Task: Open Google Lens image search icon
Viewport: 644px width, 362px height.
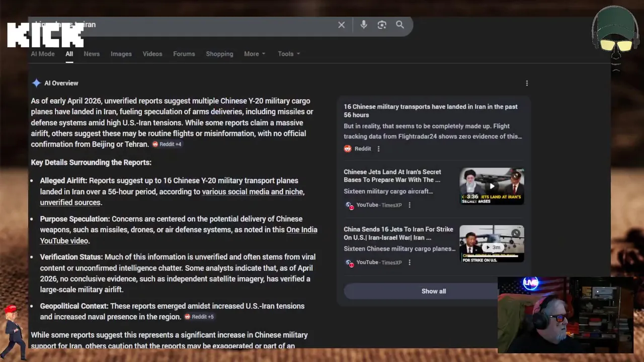Action: 382,25
